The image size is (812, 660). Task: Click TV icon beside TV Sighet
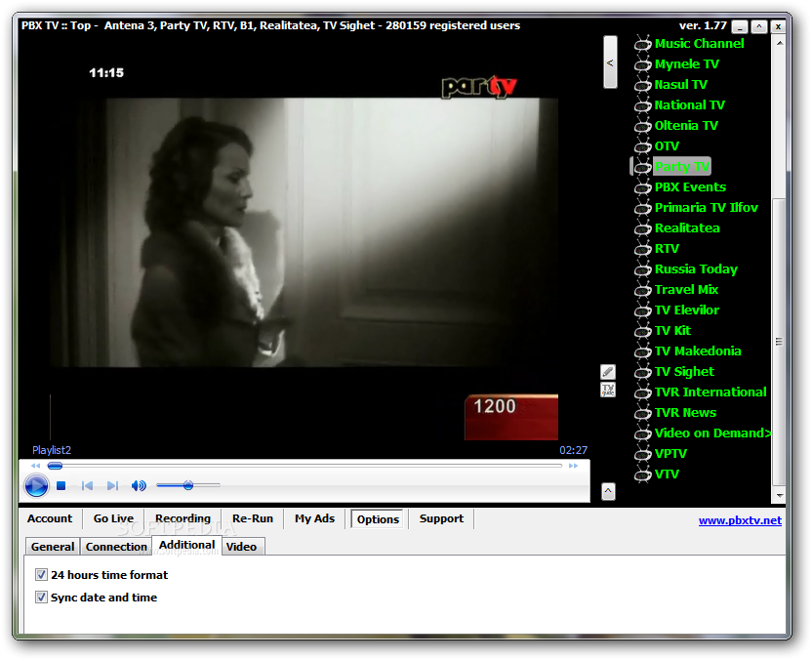[642, 371]
